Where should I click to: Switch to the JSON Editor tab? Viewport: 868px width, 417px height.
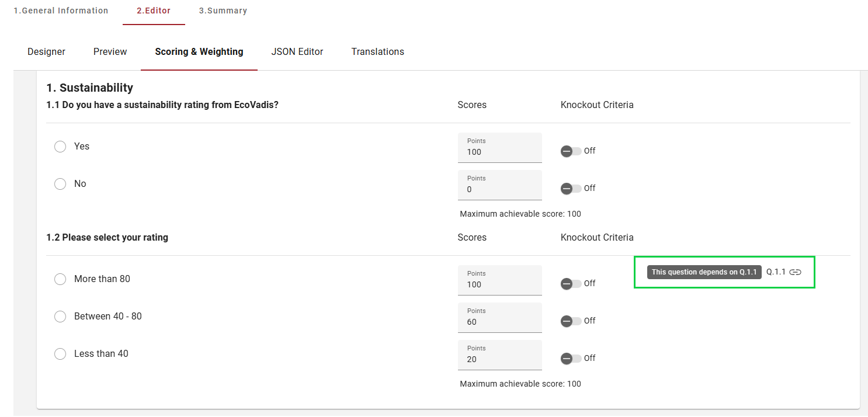297,52
